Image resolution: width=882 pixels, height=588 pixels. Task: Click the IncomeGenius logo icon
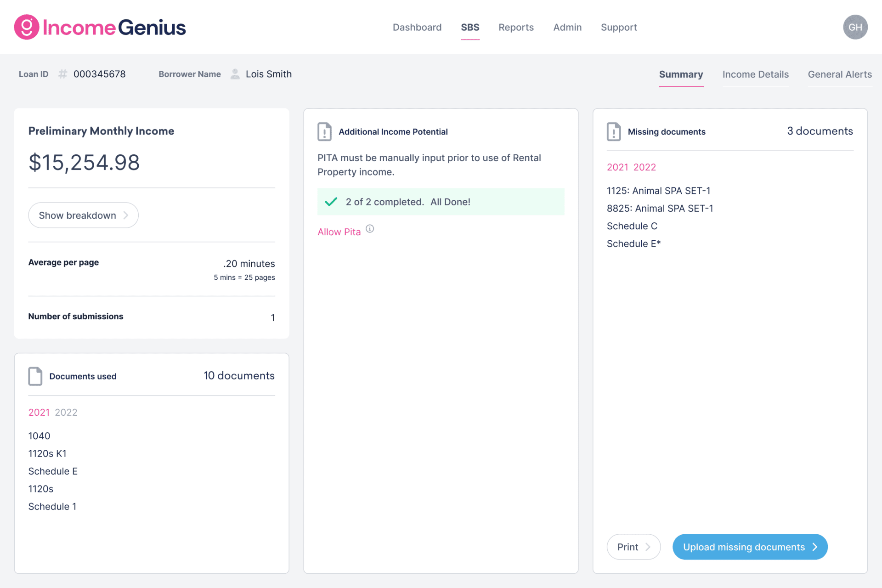click(x=26, y=27)
